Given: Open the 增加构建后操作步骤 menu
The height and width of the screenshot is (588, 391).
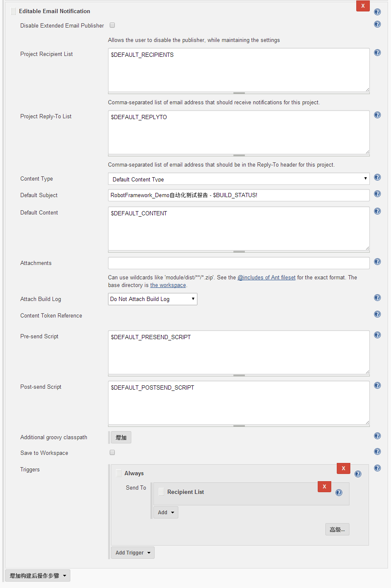Looking at the screenshot, I should click(x=38, y=576).
